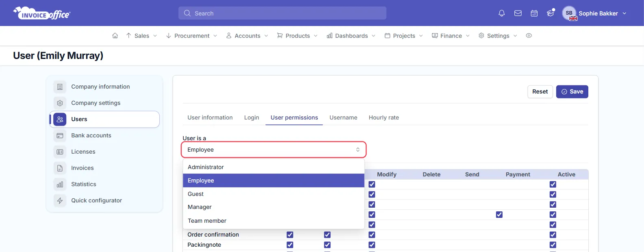Toggle Modify checkbox for Order confirmation
This screenshot has height=252, width=644.
pyautogui.click(x=372, y=235)
